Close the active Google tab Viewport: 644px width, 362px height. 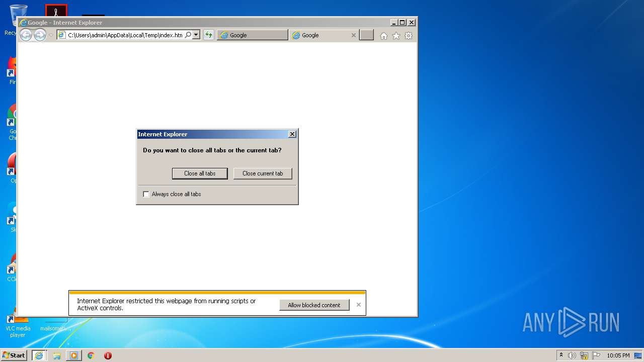pos(353,35)
